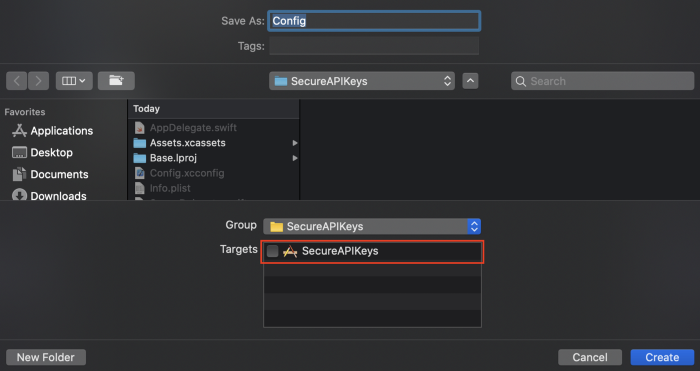Click the Save As name field
Viewport: 700px width, 371px height.
374,21
